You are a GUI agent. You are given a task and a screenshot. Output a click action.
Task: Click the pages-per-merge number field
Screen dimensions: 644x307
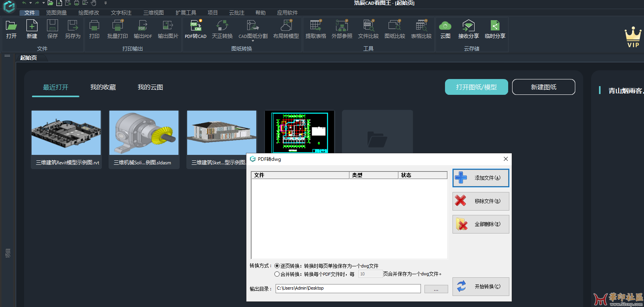370,274
